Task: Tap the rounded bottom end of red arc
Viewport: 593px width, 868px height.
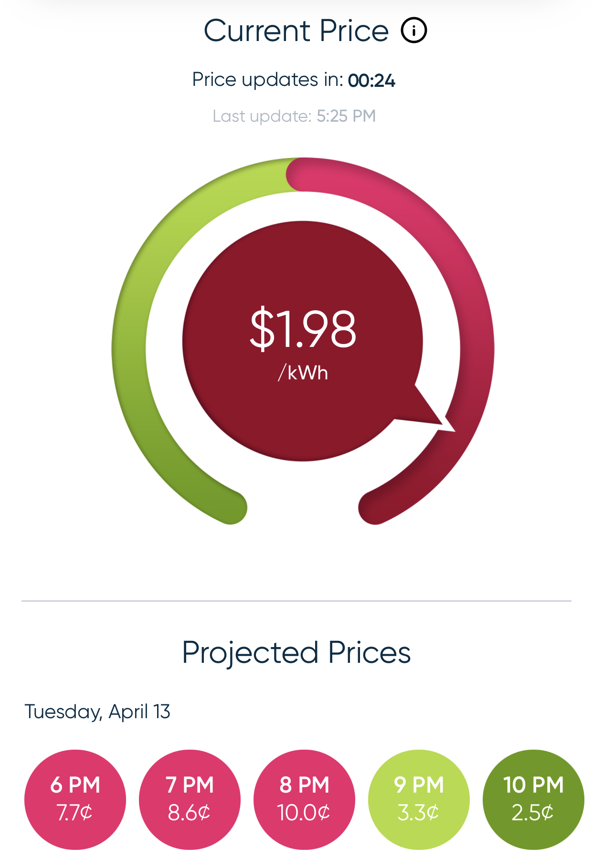Action: 375,508
